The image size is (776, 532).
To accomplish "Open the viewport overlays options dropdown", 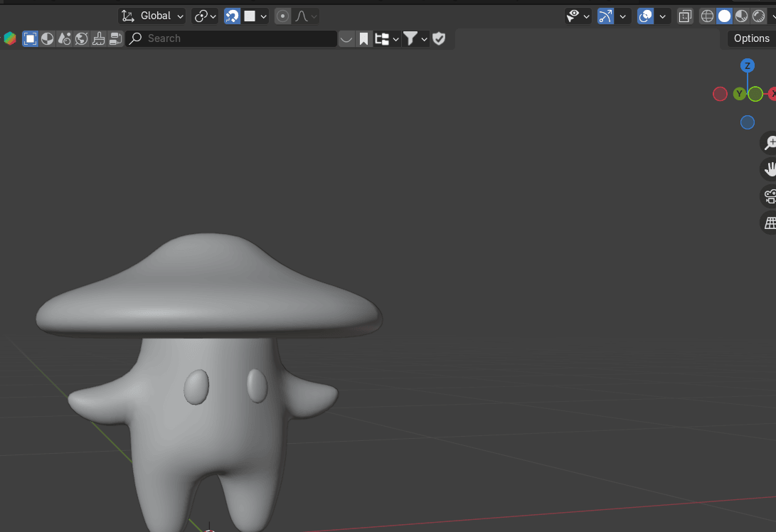I will [x=663, y=16].
